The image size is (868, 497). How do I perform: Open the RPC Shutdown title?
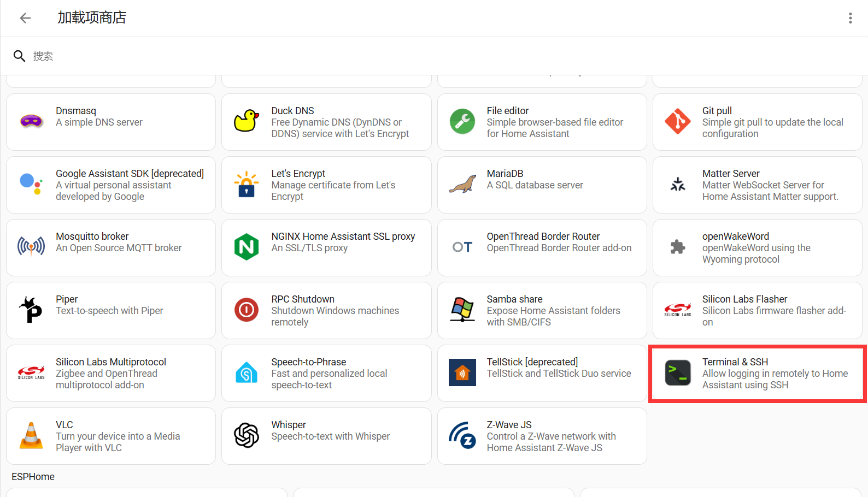[303, 299]
